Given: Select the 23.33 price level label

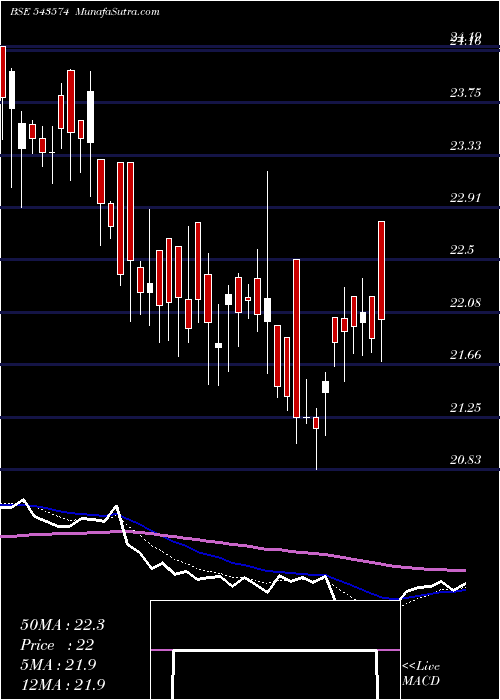Looking at the screenshot, I should point(466,146).
